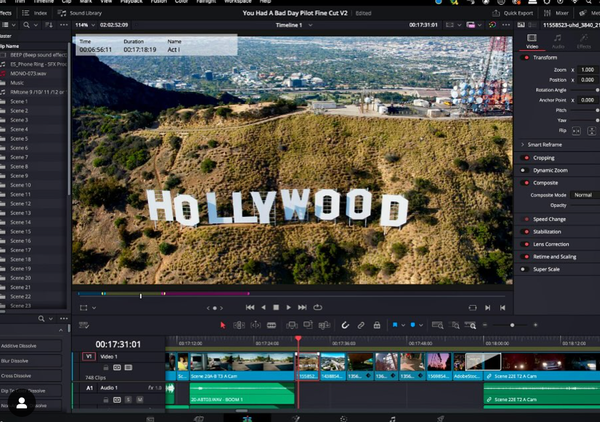Select the Selection Mode arrow tool
The image size is (600, 422).
(x=223, y=325)
